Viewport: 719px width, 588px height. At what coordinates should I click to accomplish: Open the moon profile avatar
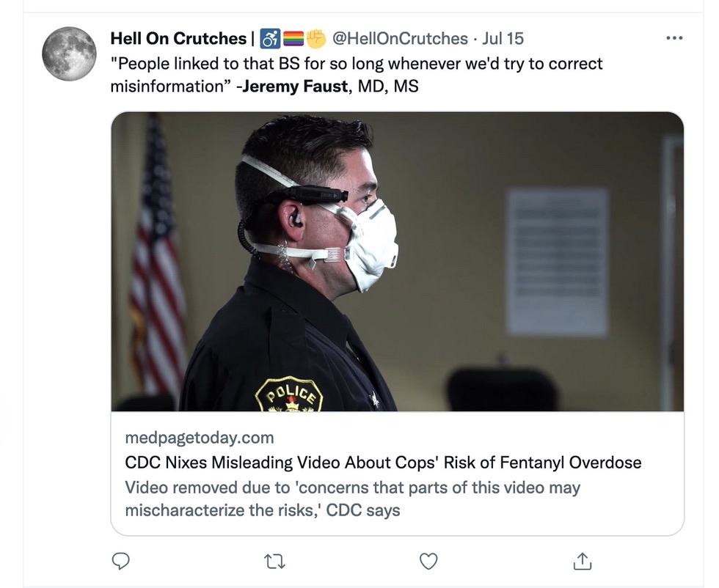tap(69, 54)
